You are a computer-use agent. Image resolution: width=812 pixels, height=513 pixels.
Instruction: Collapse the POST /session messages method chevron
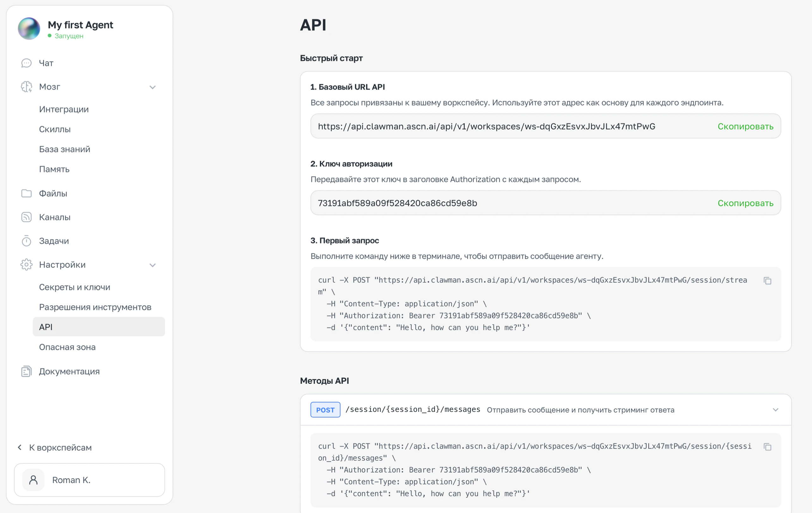click(x=776, y=410)
